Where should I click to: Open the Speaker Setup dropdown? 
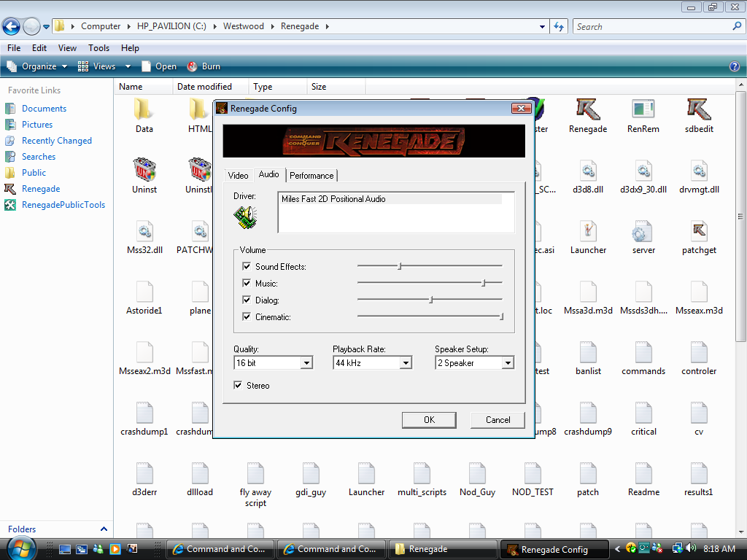(508, 363)
